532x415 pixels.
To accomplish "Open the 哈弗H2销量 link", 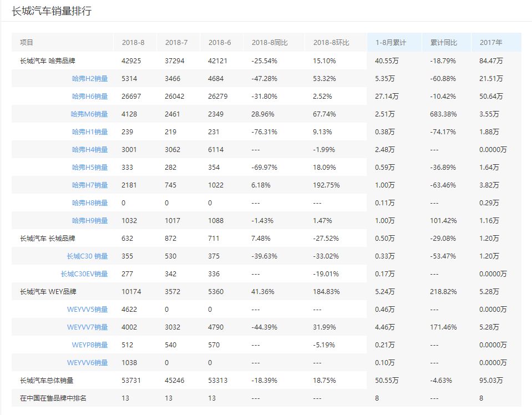I will [90, 79].
